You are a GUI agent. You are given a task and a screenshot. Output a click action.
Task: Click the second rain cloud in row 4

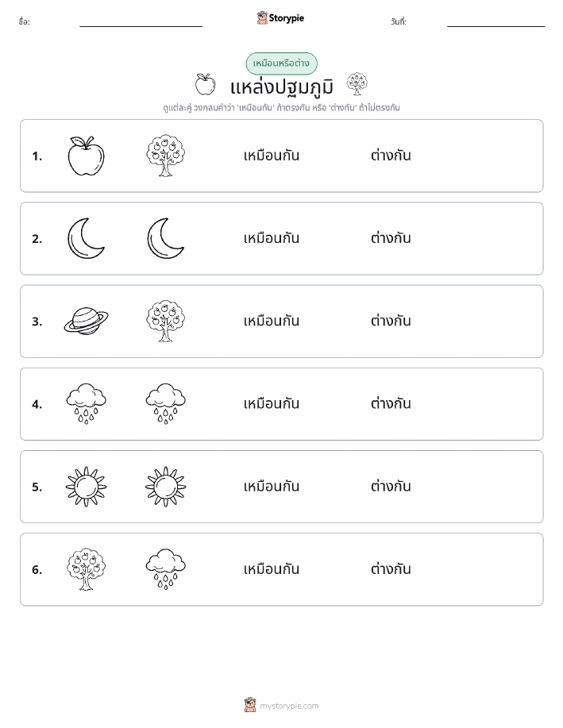(166, 404)
